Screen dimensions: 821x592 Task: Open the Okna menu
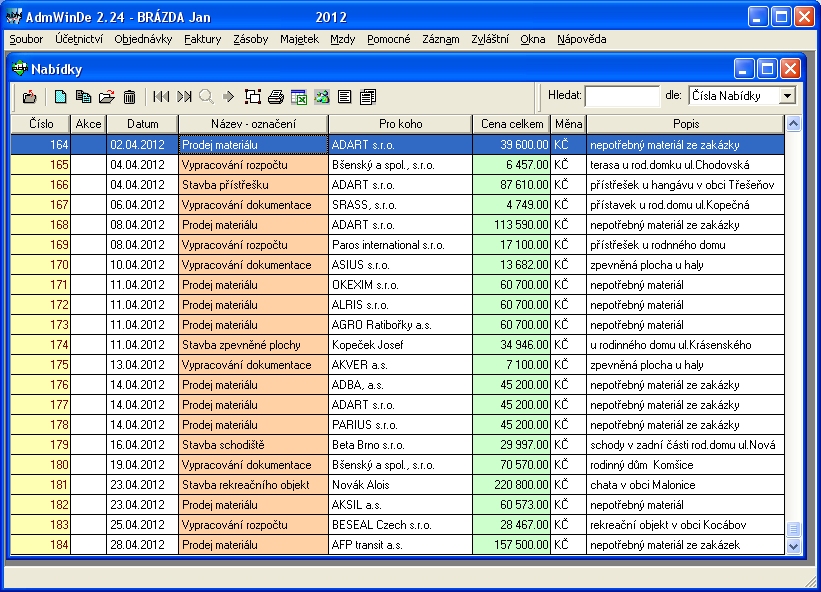(532, 39)
